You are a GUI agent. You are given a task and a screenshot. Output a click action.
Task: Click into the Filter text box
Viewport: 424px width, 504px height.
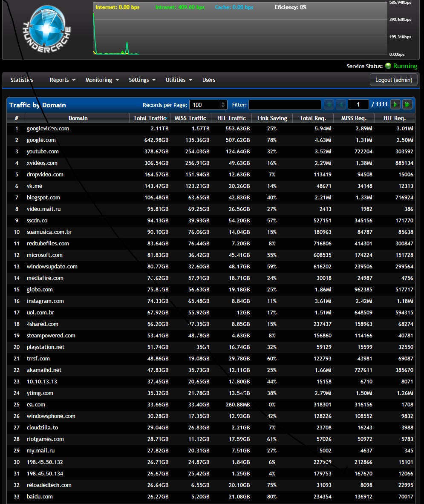(x=285, y=105)
